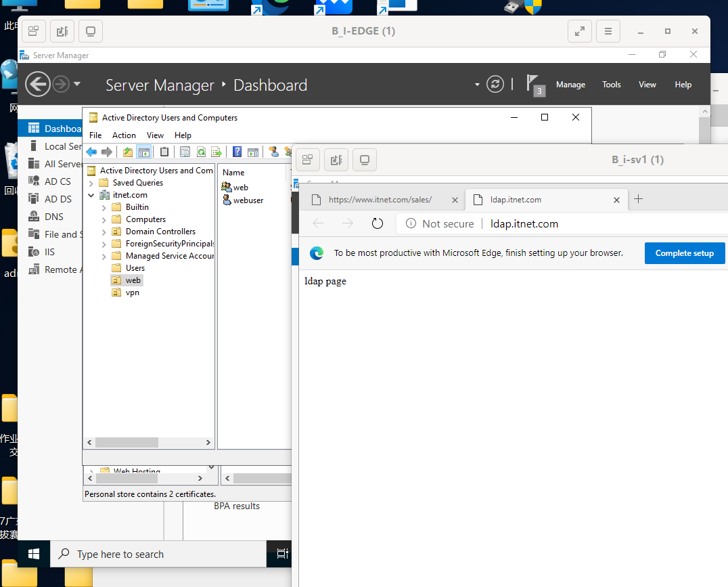Click the Create new user icon
The width and height of the screenshot is (728, 587).
[273, 152]
